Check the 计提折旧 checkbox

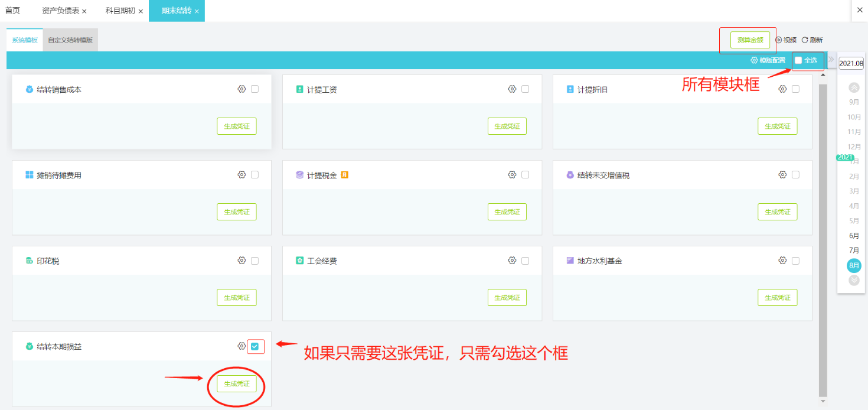pyautogui.click(x=795, y=89)
